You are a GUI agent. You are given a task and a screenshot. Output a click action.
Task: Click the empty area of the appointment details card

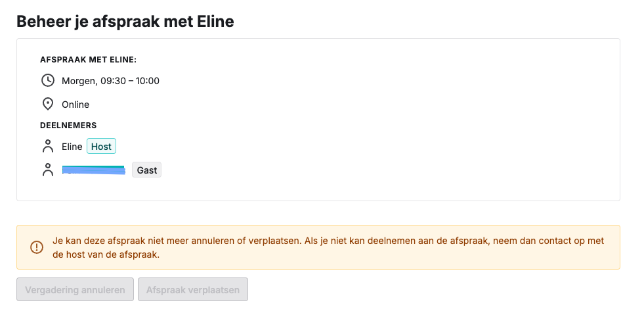point(390,124)
